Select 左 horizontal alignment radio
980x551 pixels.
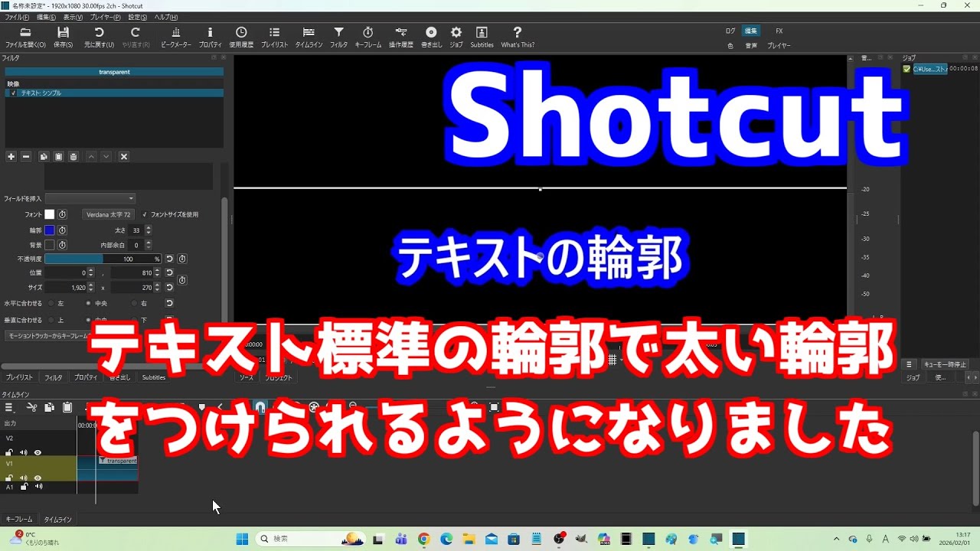point(51,303)
